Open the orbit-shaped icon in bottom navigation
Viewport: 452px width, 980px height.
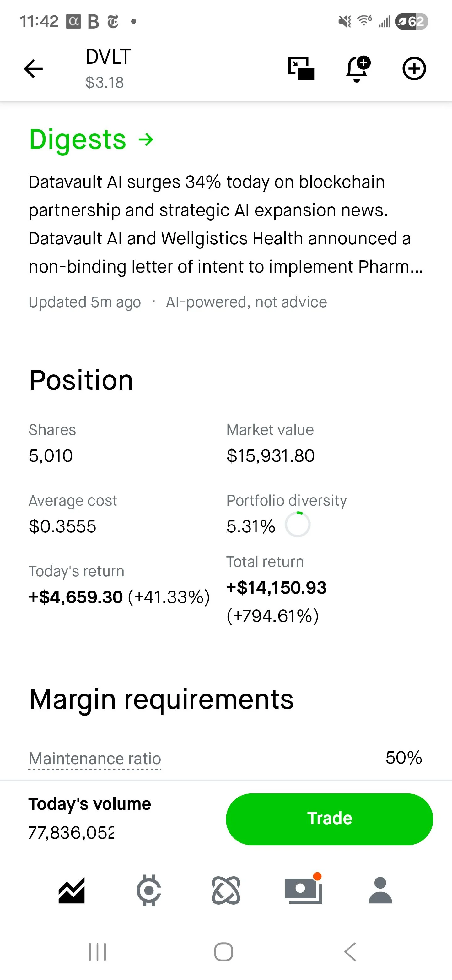click(226, 890)
